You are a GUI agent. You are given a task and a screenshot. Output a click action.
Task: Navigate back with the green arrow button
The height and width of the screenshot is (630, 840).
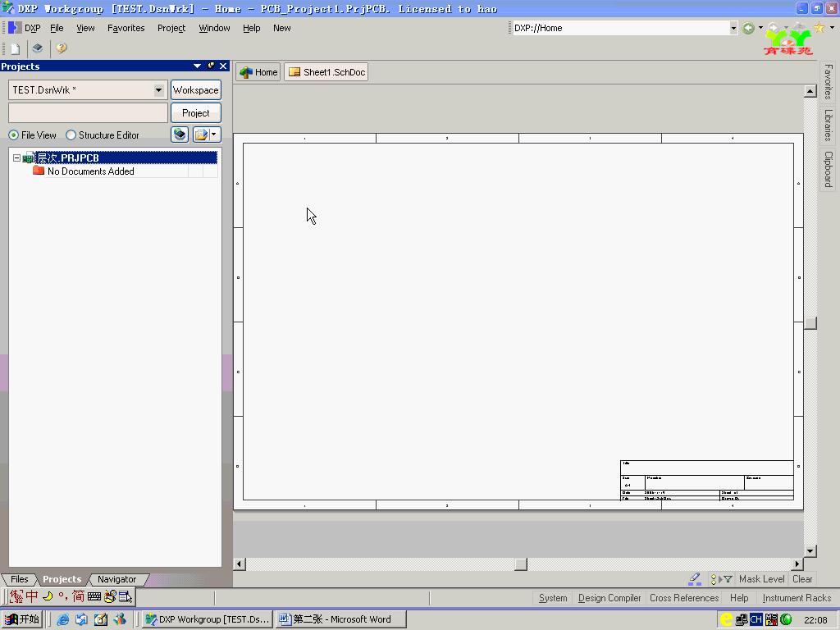[x=748, y=28]
